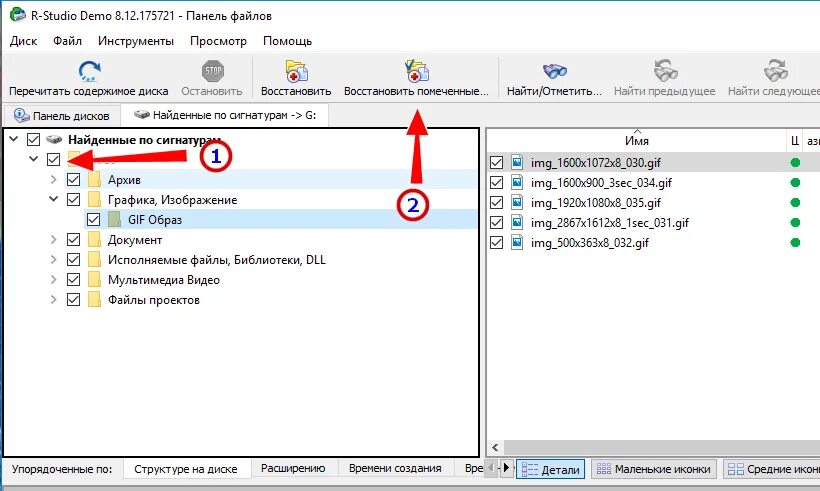Uncheck the img_1600x1072x8_030.gif file checkbox

[x=496, y=163]
